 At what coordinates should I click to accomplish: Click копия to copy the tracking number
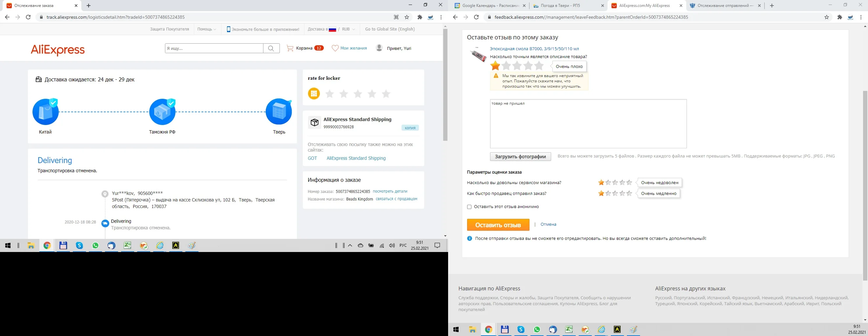point(410,128)
